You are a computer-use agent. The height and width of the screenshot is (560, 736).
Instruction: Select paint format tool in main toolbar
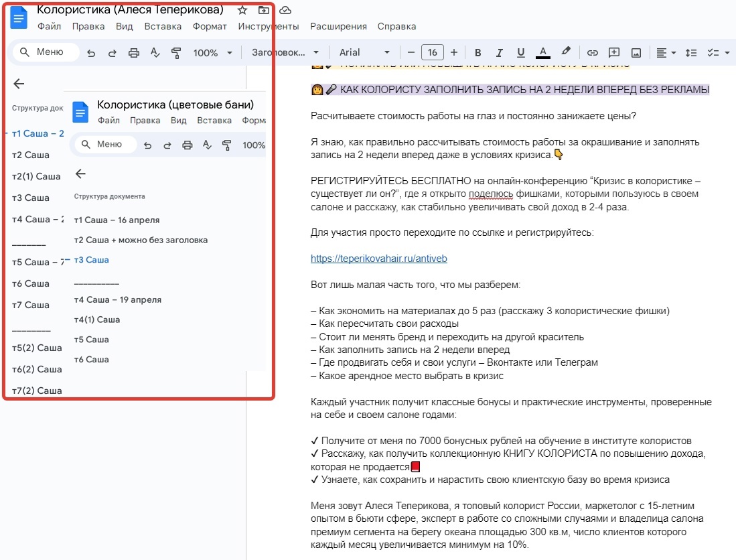coord(176,53)
